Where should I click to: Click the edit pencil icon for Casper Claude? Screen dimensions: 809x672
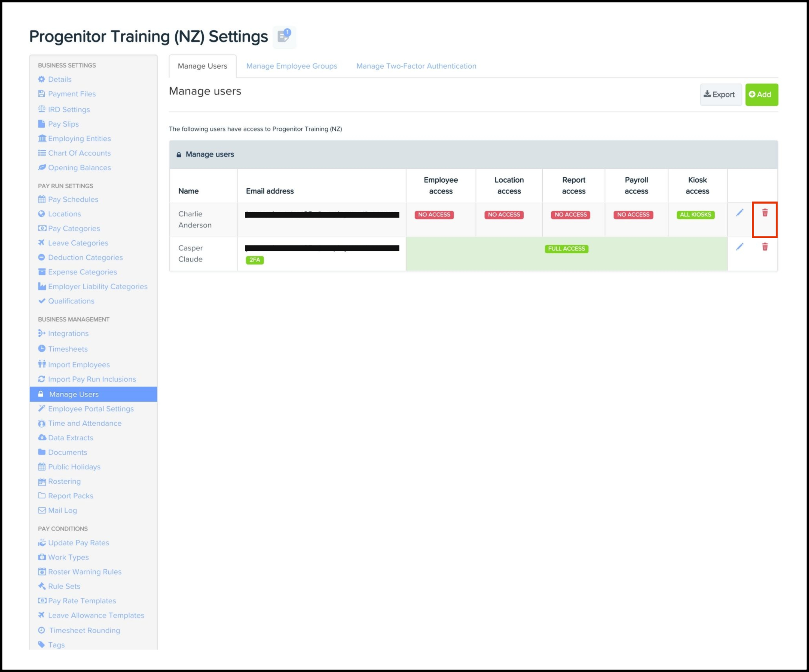click(x=740, y=247)
